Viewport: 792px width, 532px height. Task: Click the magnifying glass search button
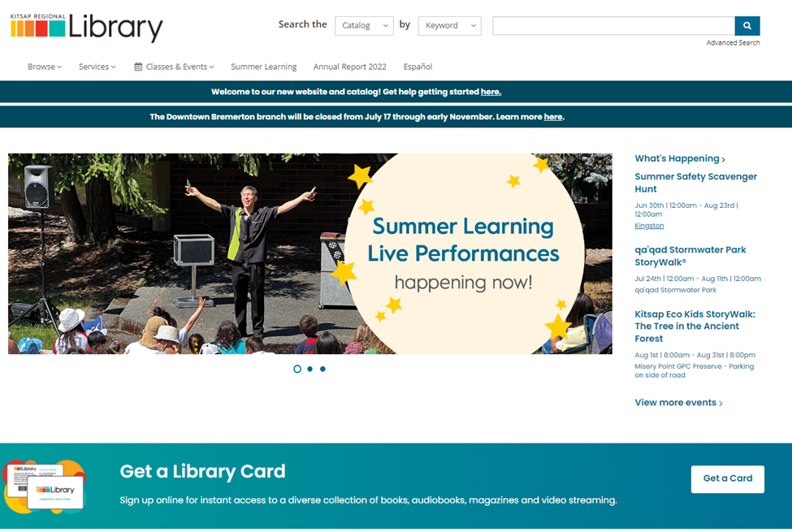pos(747,26)
